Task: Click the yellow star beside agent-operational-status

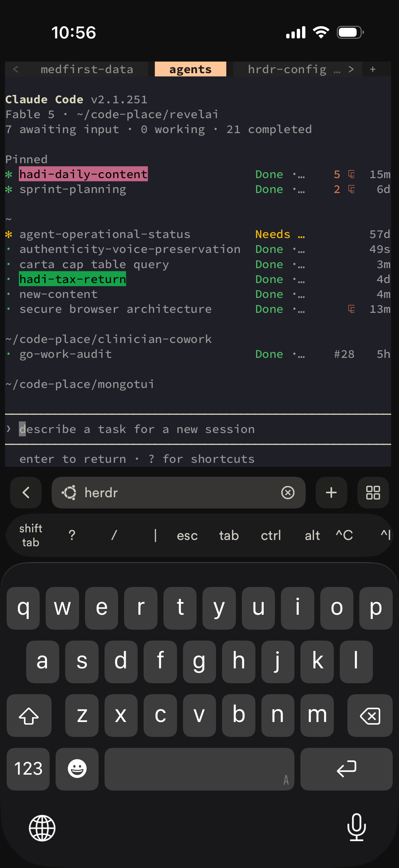Action: [9, 234]
